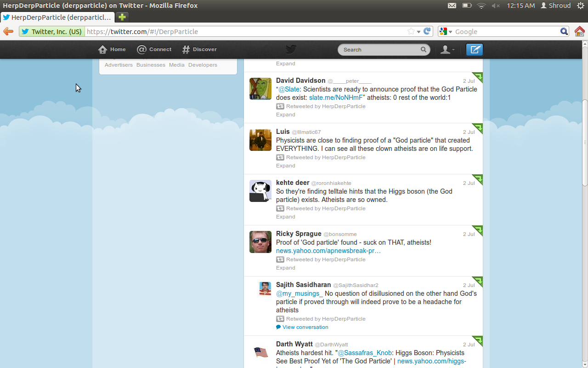588x368 pixels.
Task: Open the Advertisers footer link
Action: [119, 65]
